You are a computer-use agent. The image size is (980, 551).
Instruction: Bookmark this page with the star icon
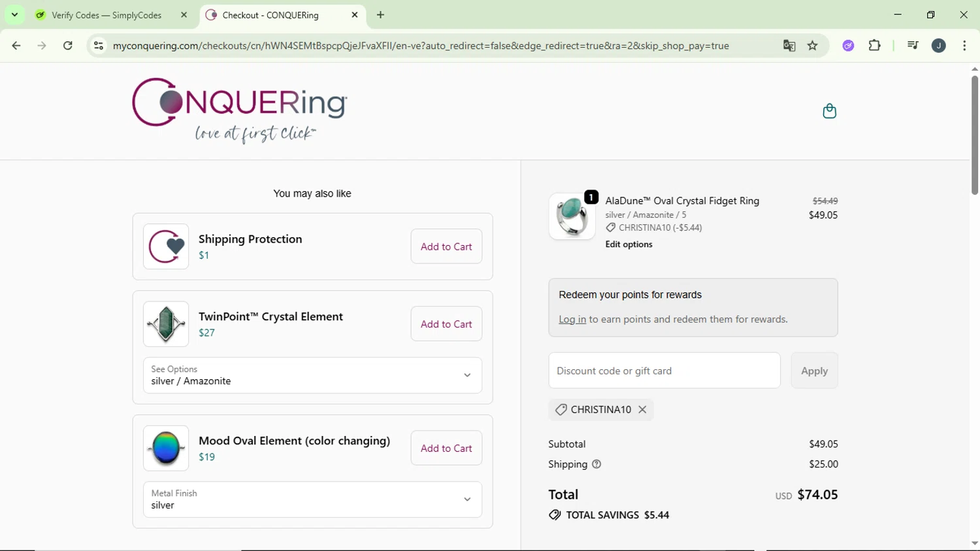tap(813, 46)
